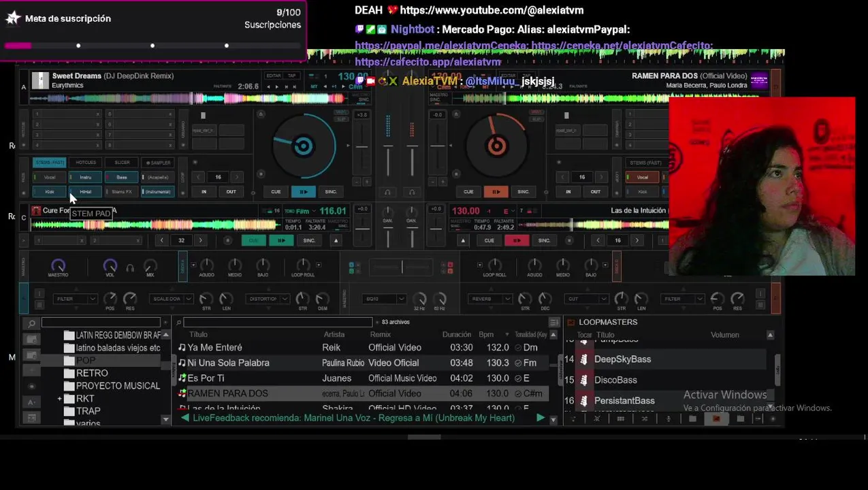
Task: Click the TAP button on deck A
Action: click(x=292, y=76)
